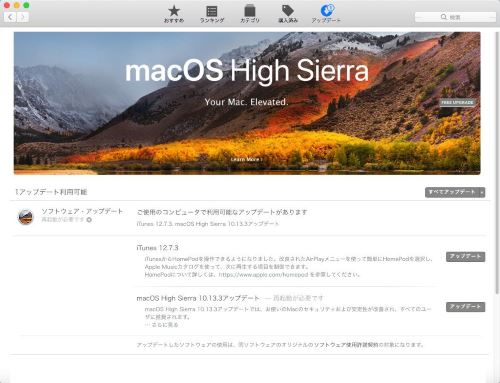Click the Software Update High Sierra icon
500x383 pixels.
26,217
